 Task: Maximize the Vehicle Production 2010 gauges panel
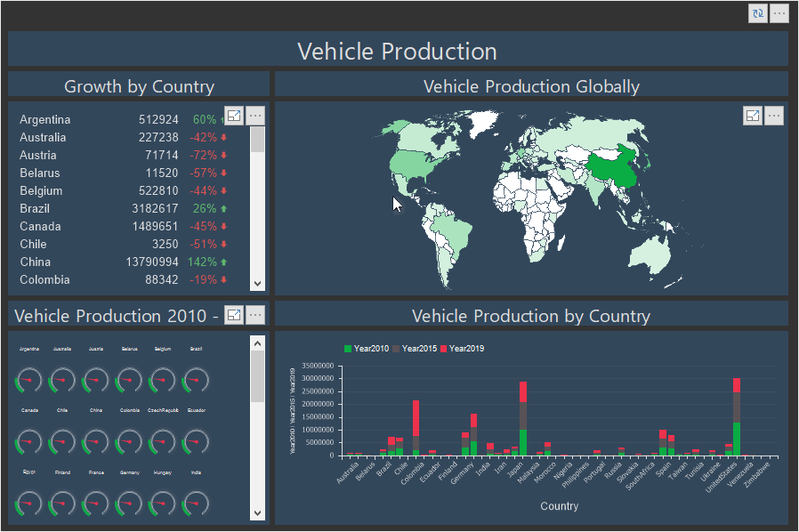pos(234,315)
